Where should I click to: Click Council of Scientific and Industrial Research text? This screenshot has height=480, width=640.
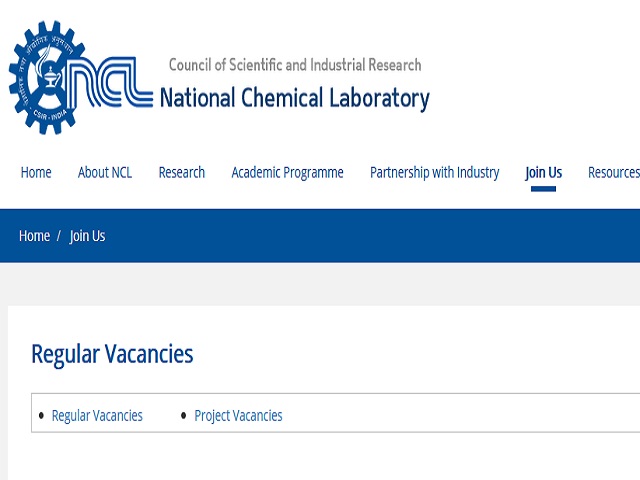point(295,65)
